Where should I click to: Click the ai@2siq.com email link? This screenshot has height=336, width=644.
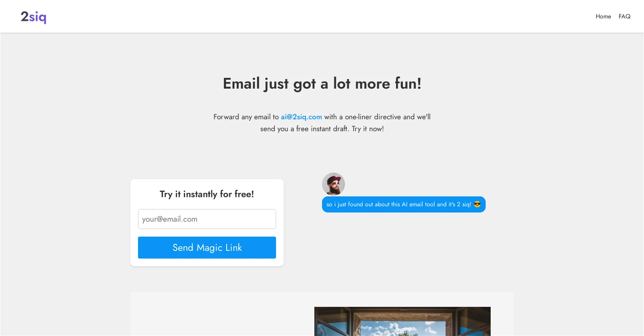tap(301, 117)
